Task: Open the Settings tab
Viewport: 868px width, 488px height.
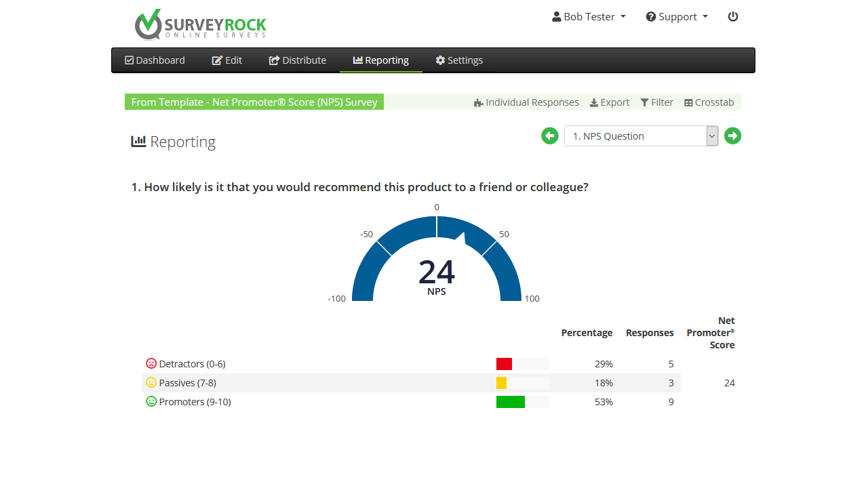Action: (459, 60)
